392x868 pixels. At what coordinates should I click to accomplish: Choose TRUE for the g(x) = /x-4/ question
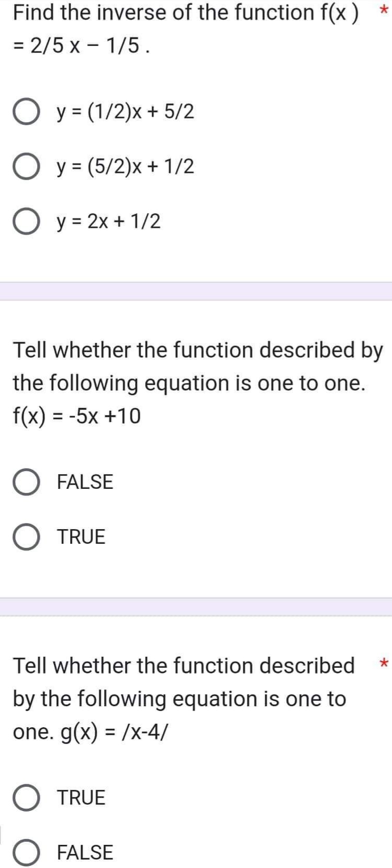coord(80,797)
